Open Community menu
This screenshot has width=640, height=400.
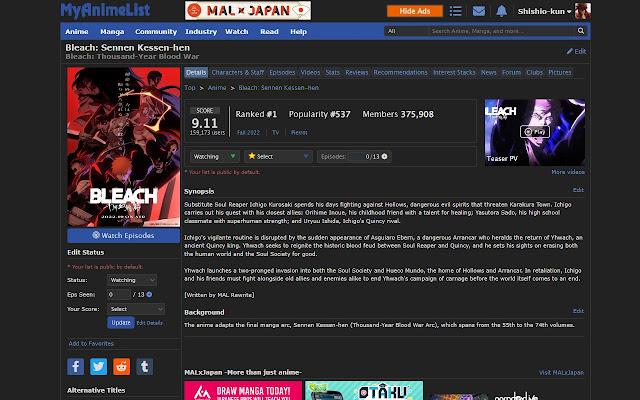[156, 31]
